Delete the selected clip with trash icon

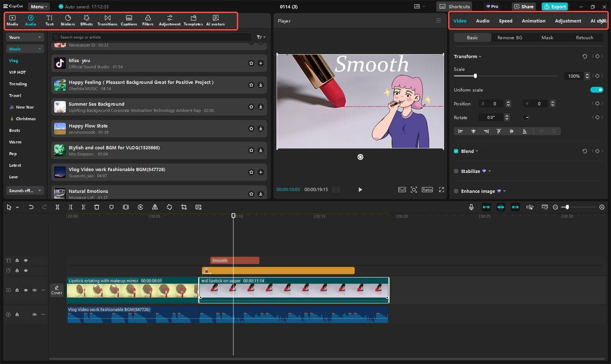coord(96,207)
